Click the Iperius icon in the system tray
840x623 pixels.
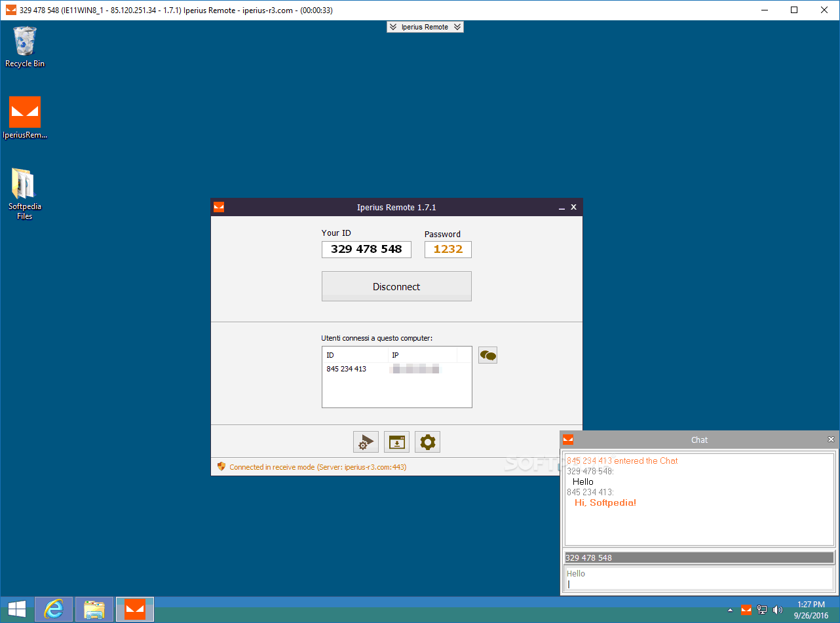coord(746,610)
